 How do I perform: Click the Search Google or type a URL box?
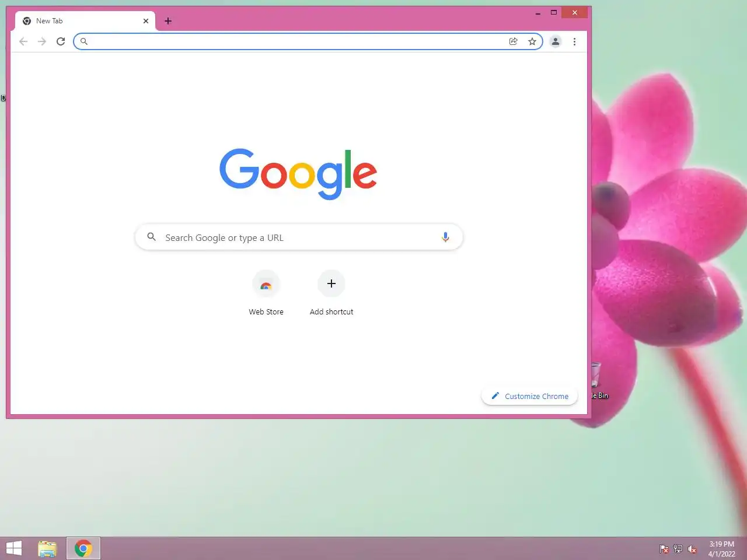299,237
